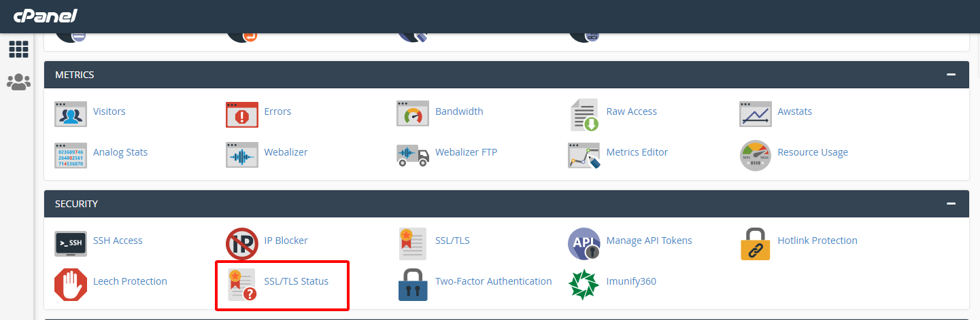This screenshot has height=320, width=980.
Task: Click the Manage API Tokens link
Action: [x=649, y=241]
